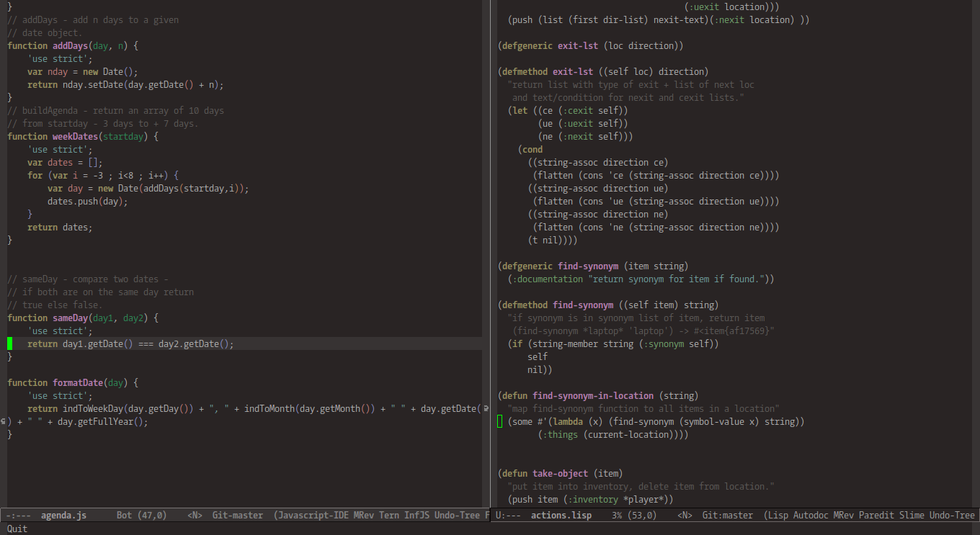Click the green cursor block in agenda.js
The height and width of the screenshot is (535, 980).
tap(10, 344)
